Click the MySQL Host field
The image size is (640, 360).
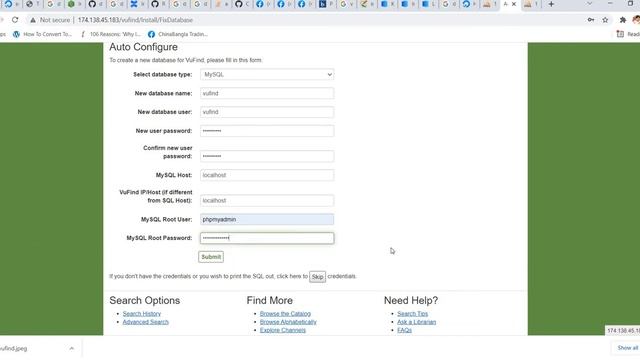267,175
